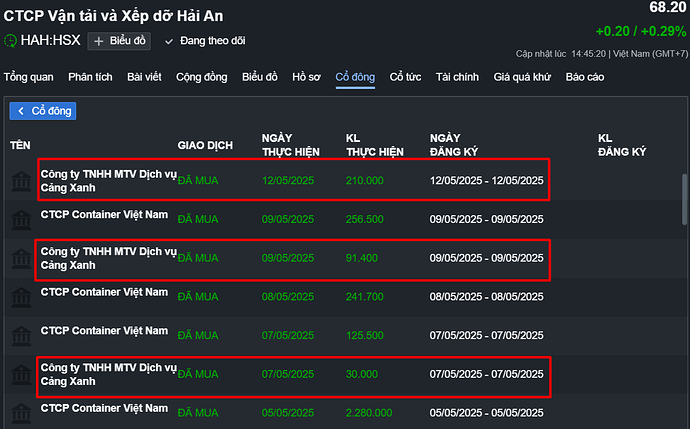Open the Tổng quan tab

pos(29,77)
